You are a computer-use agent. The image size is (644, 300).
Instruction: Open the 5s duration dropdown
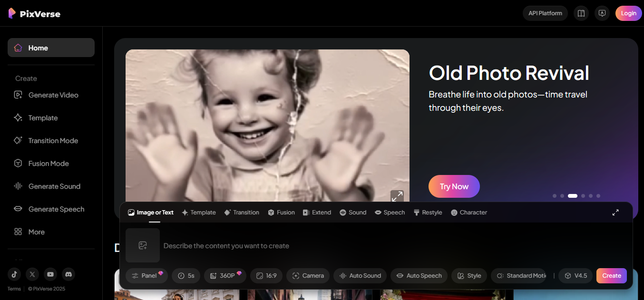tap(186, 276)
